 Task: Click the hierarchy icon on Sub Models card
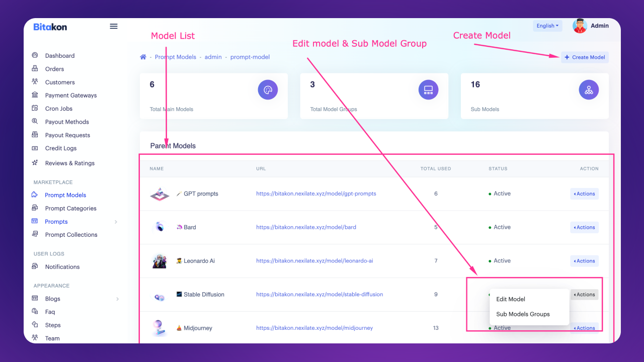click(589, 90)
